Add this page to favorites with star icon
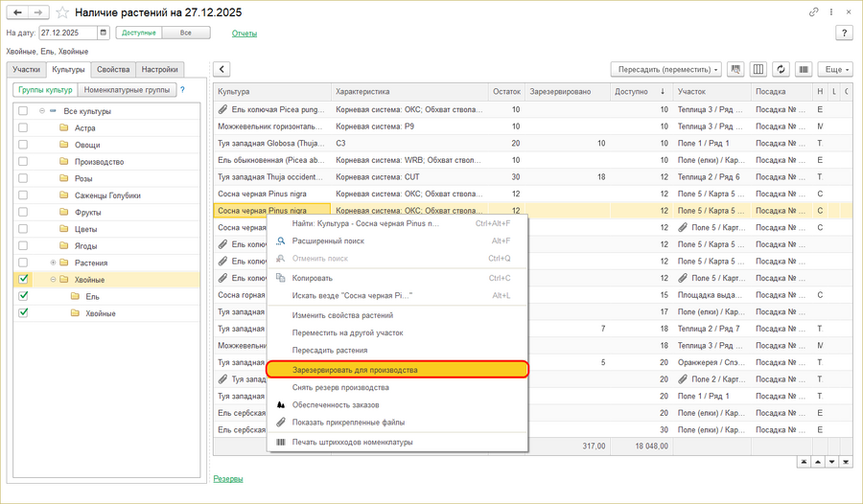This screenshot has width=863, height=504. 62,12
